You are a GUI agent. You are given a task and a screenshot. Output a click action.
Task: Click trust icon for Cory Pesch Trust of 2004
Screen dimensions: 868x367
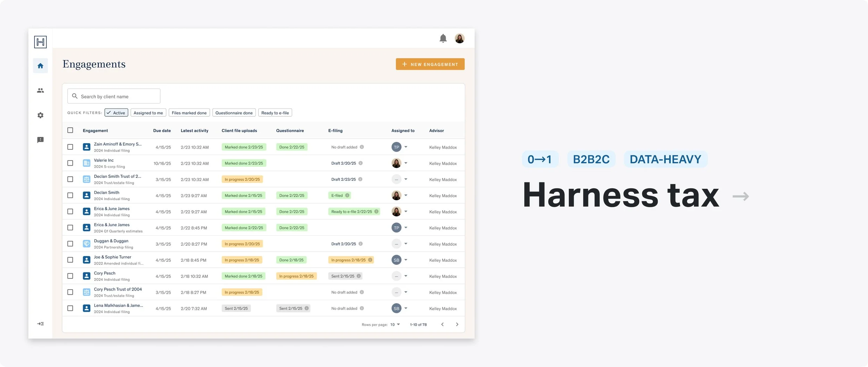[x=86, y=292]
